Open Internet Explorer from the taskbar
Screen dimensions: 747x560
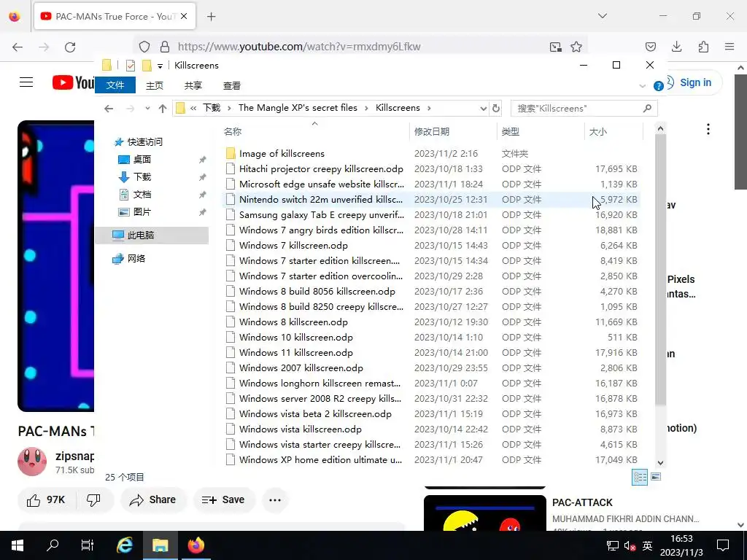tap(125, 545)
